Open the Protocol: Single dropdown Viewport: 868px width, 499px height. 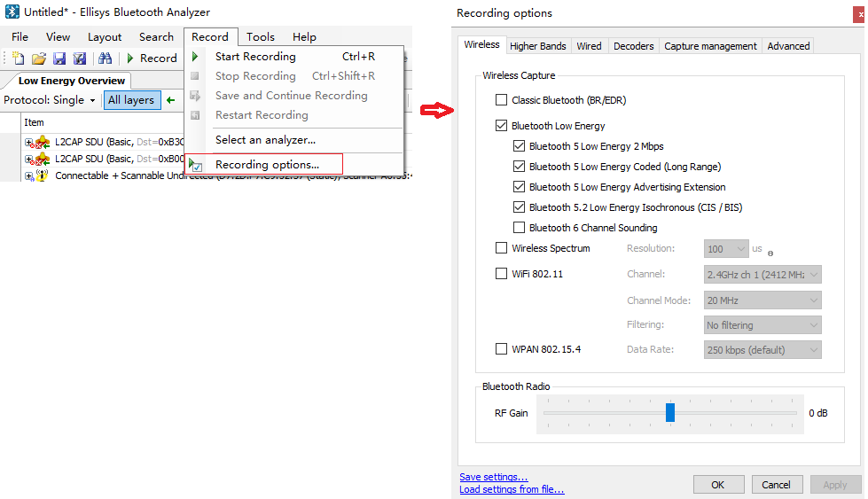pos(50,100)
